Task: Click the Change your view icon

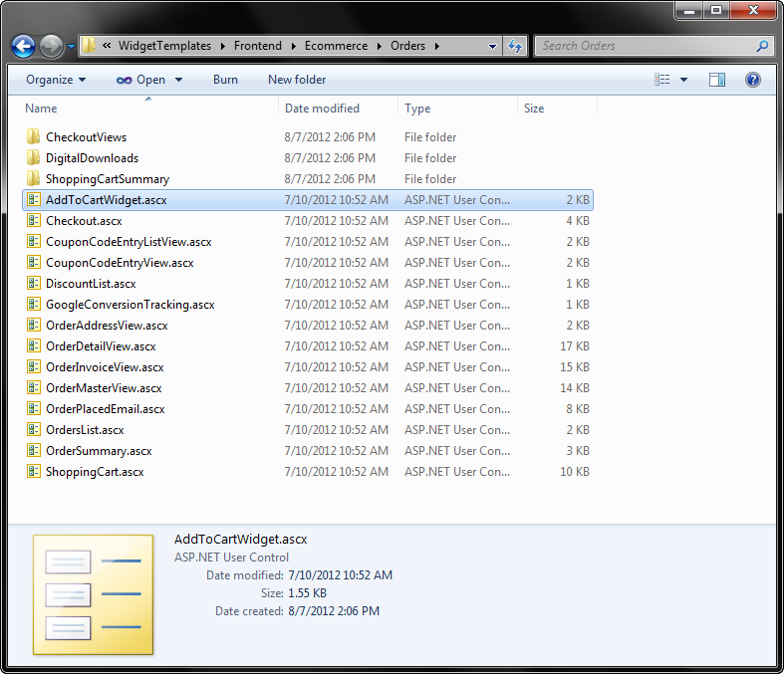Action: (x=662, y=80)
